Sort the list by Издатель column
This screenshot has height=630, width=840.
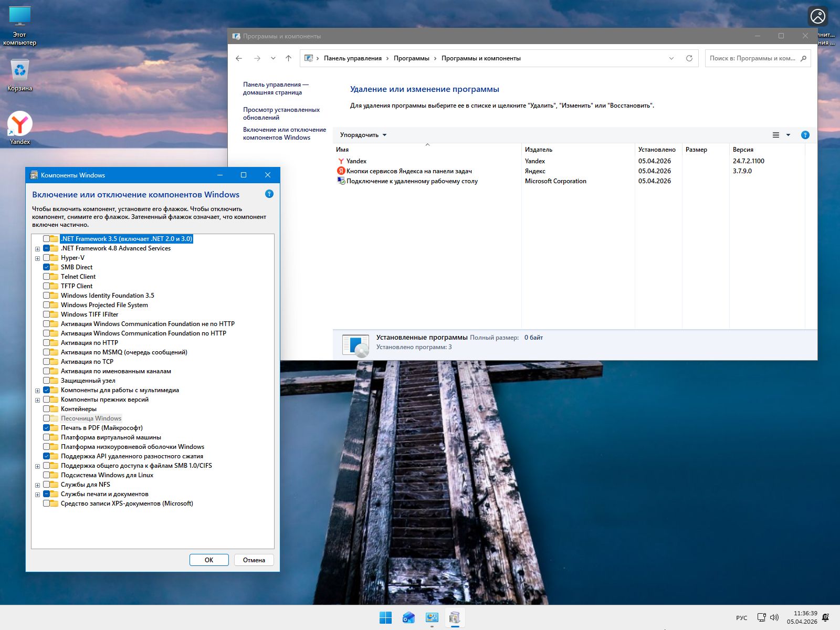(x=538, y=150)
